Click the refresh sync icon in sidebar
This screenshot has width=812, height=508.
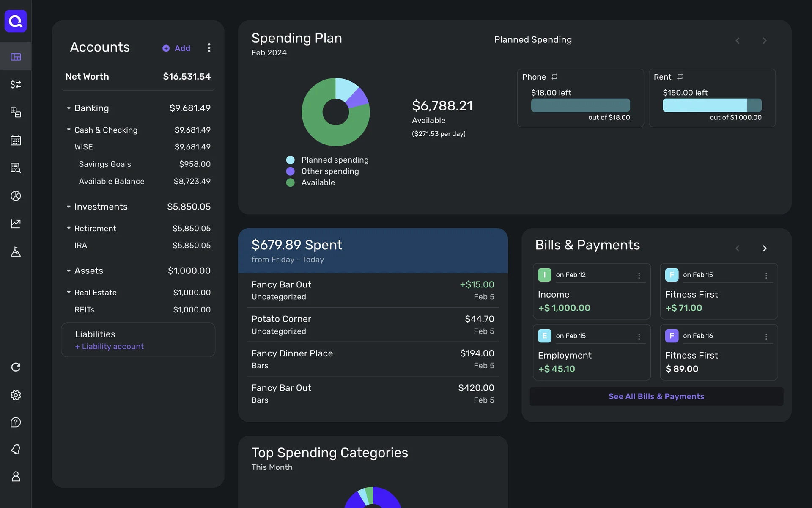(x=16, y=367)
